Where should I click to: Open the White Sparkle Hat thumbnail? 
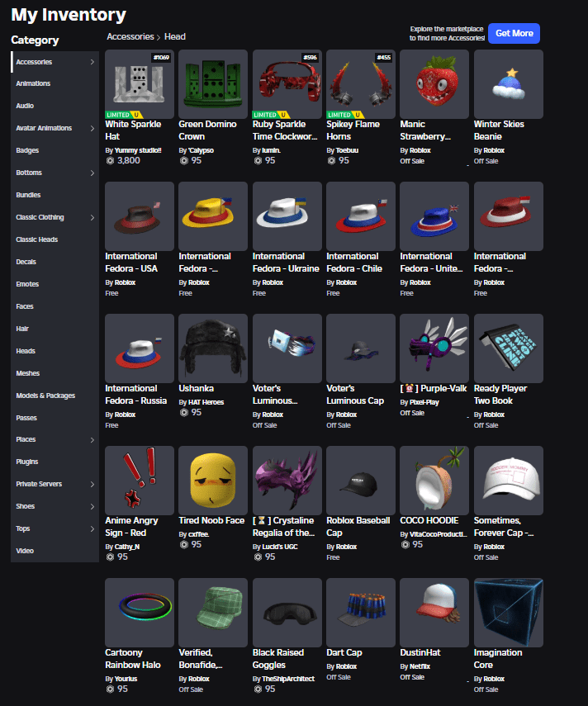(139, 84)
